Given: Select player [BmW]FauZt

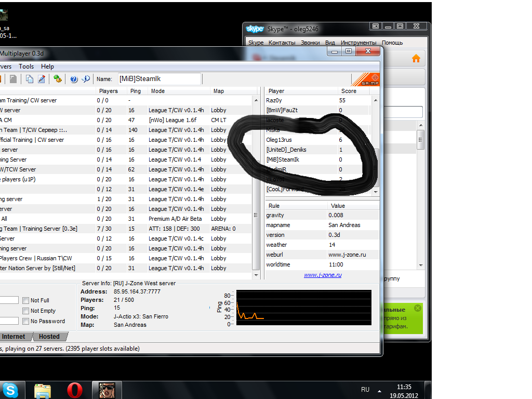Looking at the screenshot, I should (319, 110).
